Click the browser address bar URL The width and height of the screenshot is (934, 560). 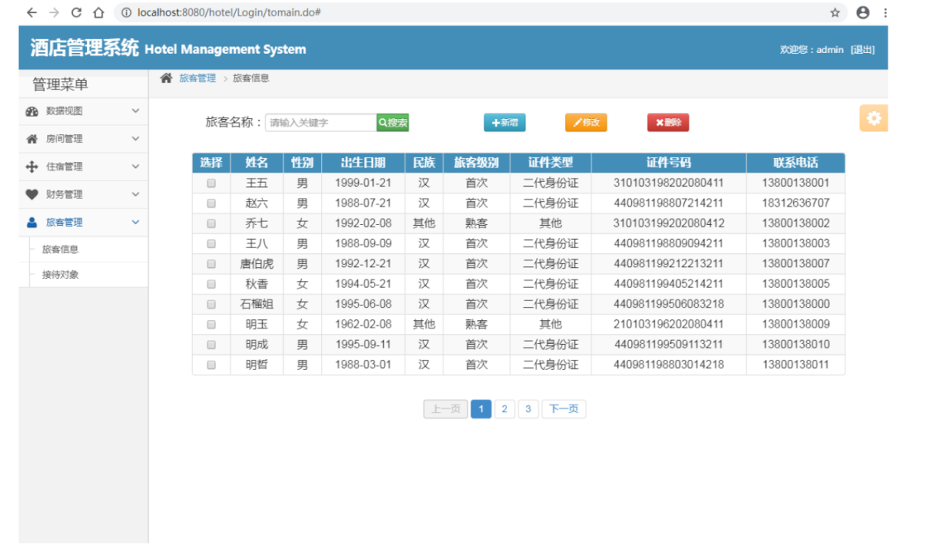click(229, 12)
